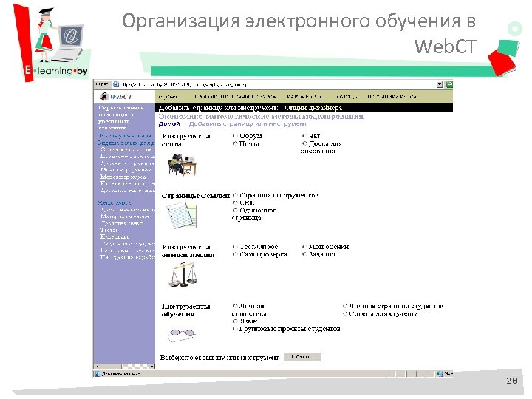Click the notepad pages/links image
The width and height of the screenshot is (532, 399).
[x=182, y=216]
